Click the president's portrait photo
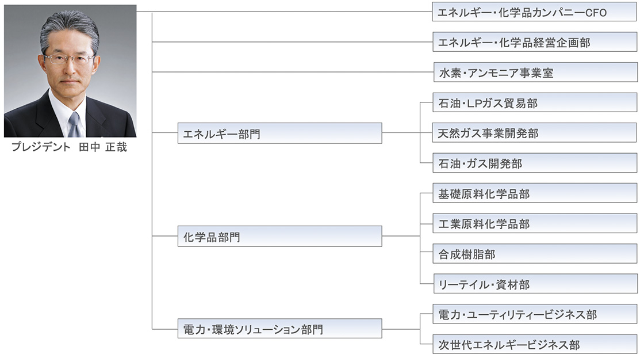 click(x=70, y=71)
